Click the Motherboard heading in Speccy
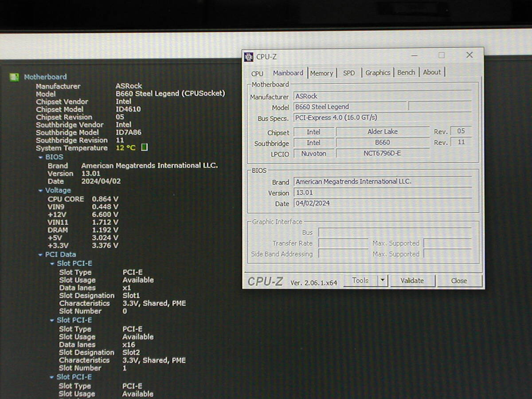Image resolution: width=532 pixels, height=399 pixels. tap(45, 77)
